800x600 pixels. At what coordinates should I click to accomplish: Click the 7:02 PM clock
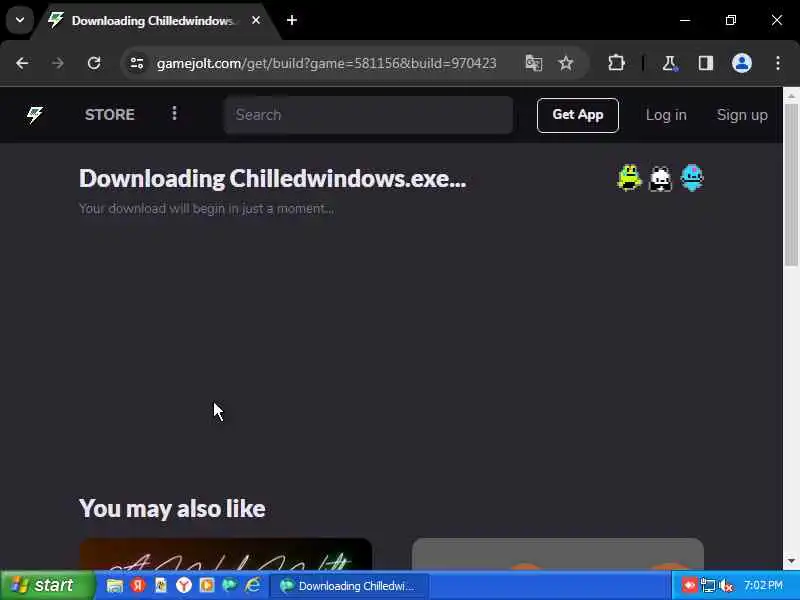pyautogui.click(x=763, y=585)
